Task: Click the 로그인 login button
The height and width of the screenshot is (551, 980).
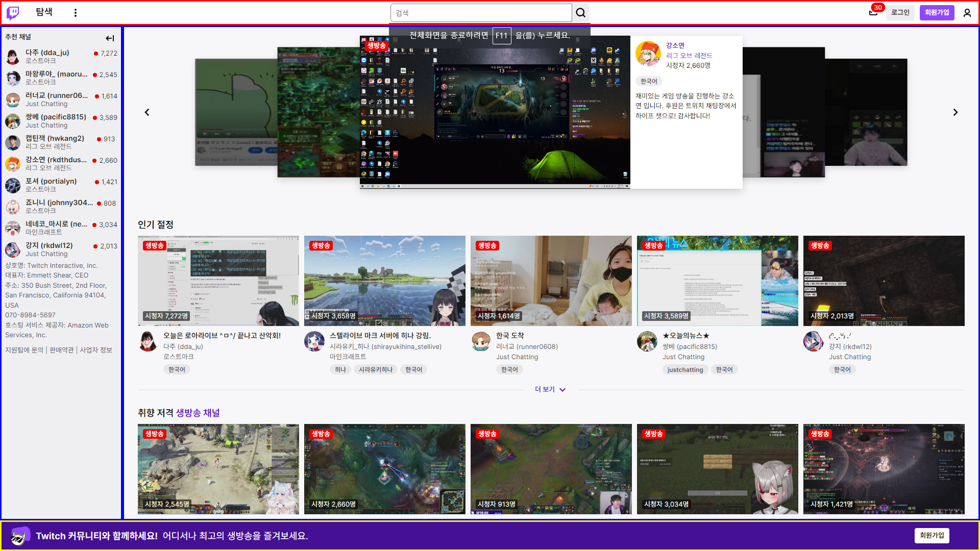Action: [x=900, y=12]
